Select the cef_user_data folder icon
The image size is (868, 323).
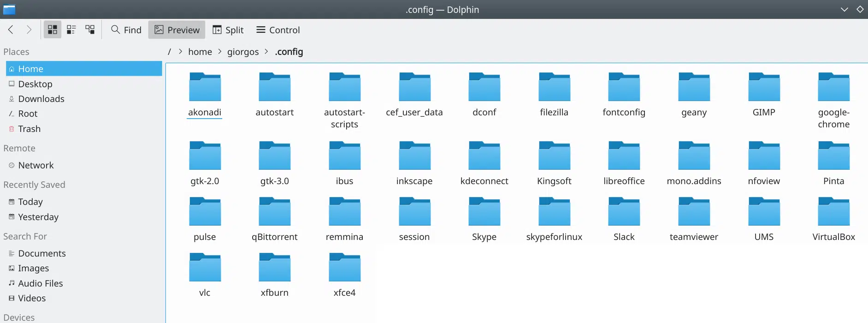click(414, 87)
